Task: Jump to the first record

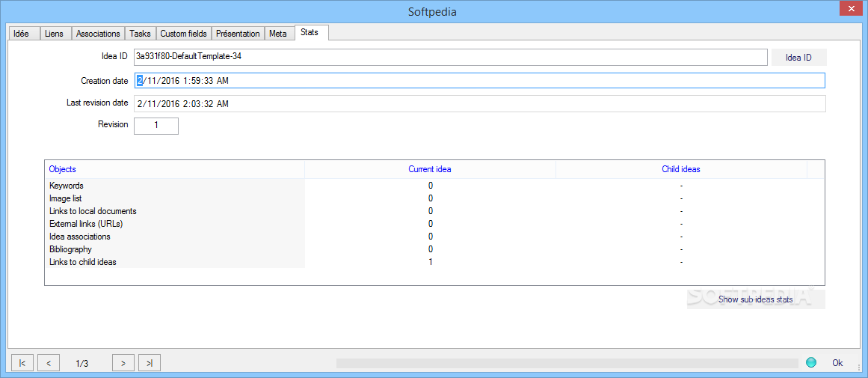Action: click(x=22, y=363)
